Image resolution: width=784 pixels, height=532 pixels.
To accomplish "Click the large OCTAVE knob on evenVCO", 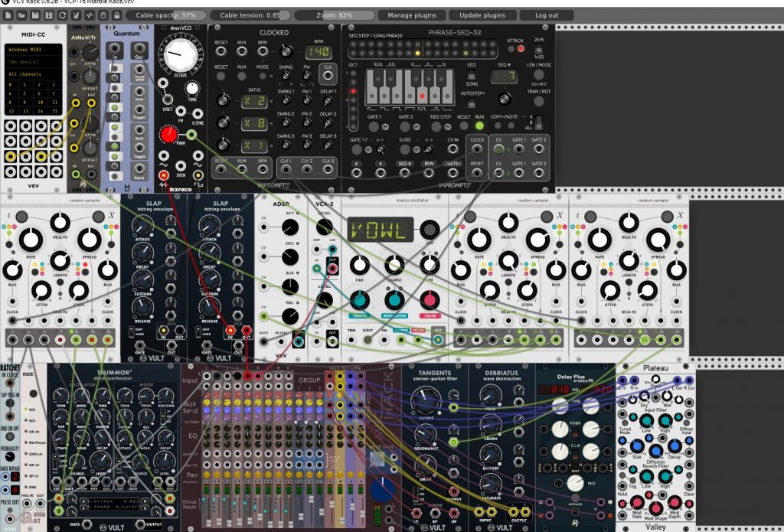I will 180,55.
